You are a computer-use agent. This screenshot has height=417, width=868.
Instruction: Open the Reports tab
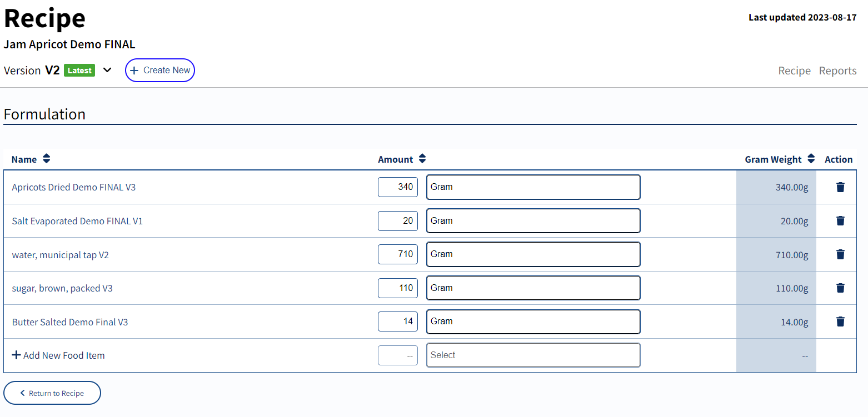pos(837,71)
